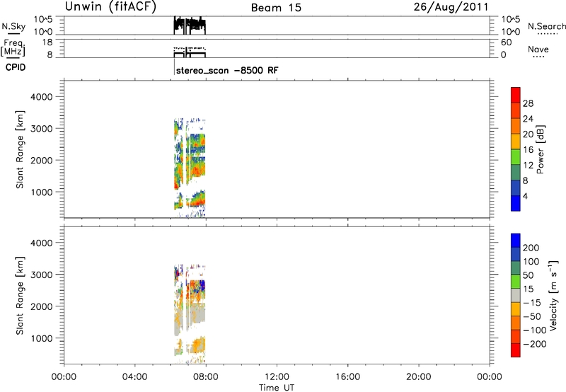Click the '18' tick on the frequency axis
Viewport: 566px width, 392px height.
pyautogui.click(x=47, y=42)
